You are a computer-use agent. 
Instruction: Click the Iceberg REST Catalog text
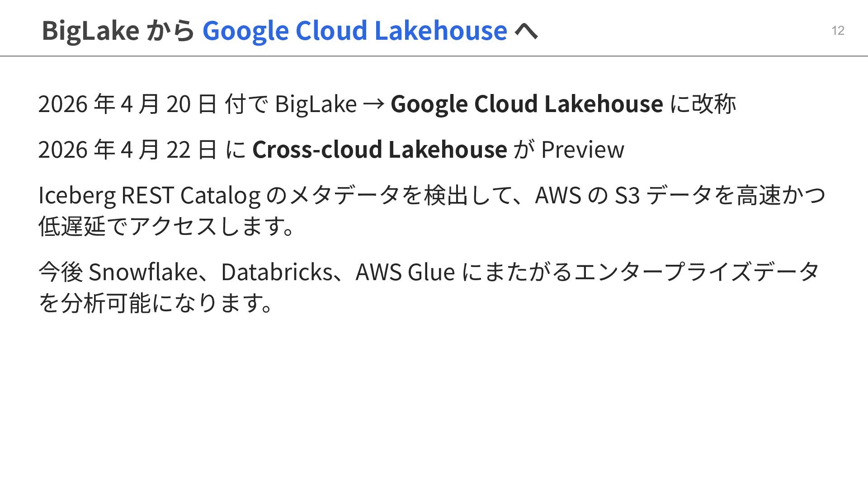(149, 195)
